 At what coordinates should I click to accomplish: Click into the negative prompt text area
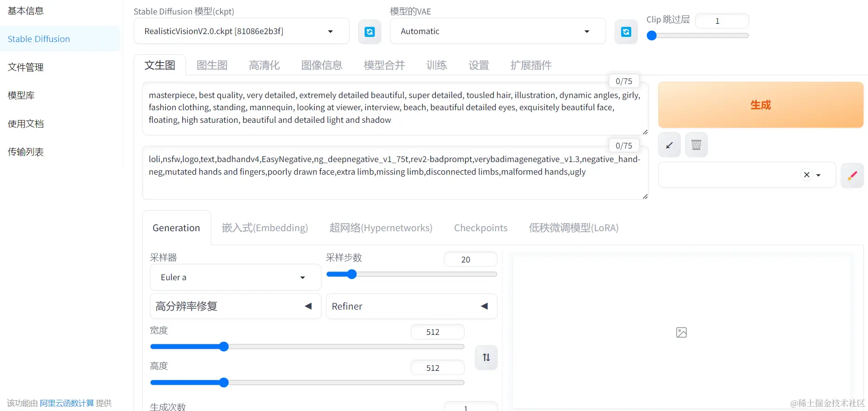[x=395, y=173]
